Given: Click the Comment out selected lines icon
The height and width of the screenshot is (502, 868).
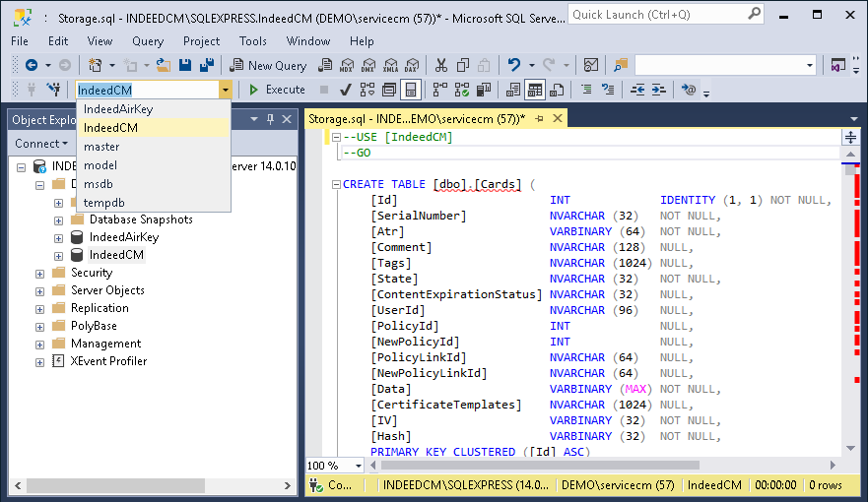Looking at the screenshot, I should [x=586, y=90].
